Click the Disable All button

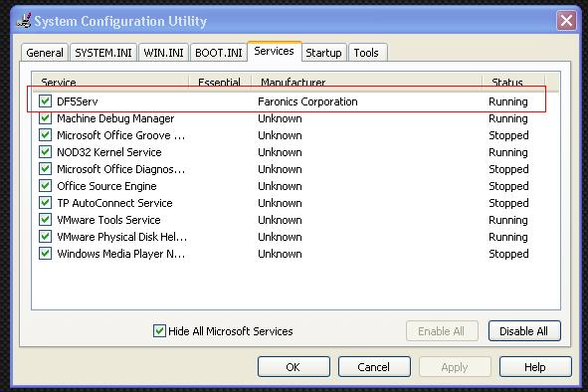(524, 331)
